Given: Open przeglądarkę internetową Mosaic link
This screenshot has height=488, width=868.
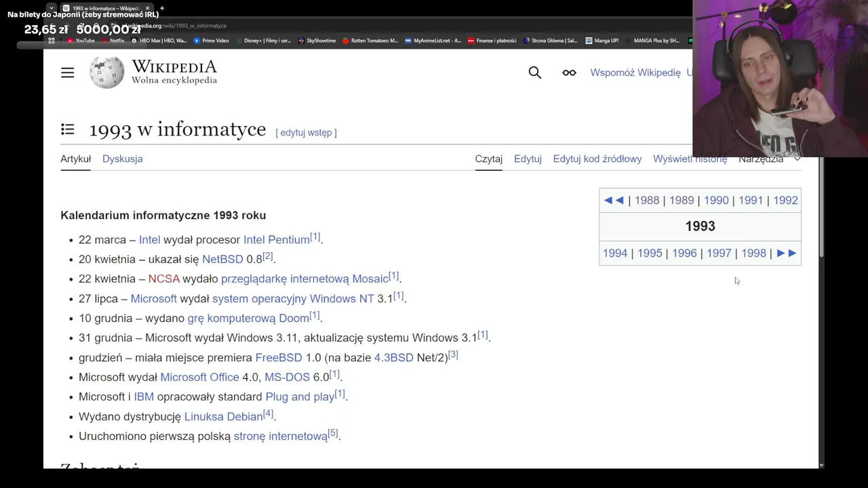Looking at the screenshot, I should pos(304,279).
